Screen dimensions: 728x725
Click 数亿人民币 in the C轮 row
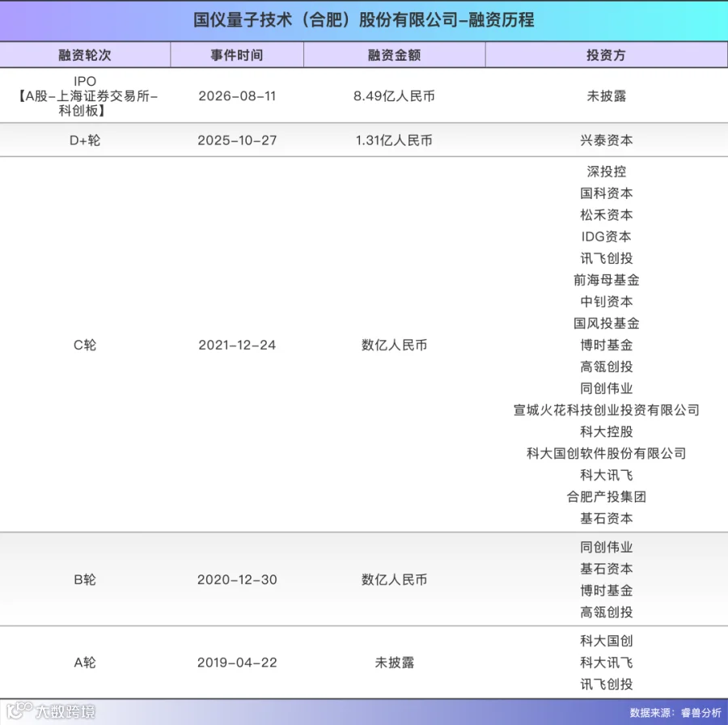pyautogui.click(x=394, y=345)
